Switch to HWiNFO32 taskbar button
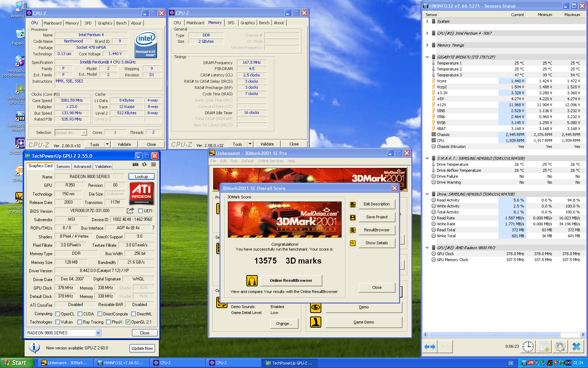The height and width of the screenshot is (368, 588). click(x=122, y=363)
